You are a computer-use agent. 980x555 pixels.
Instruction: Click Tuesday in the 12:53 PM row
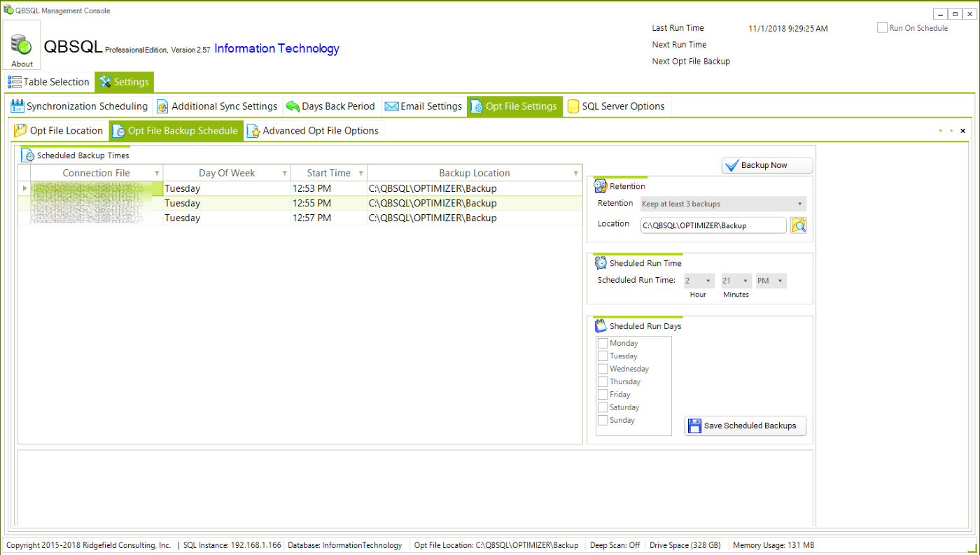[227, 188]
